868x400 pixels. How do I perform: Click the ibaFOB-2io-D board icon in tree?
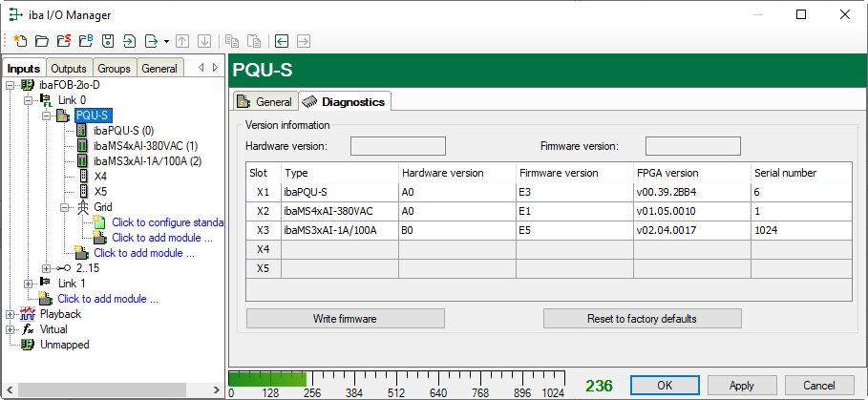click(x=28, y=85)
